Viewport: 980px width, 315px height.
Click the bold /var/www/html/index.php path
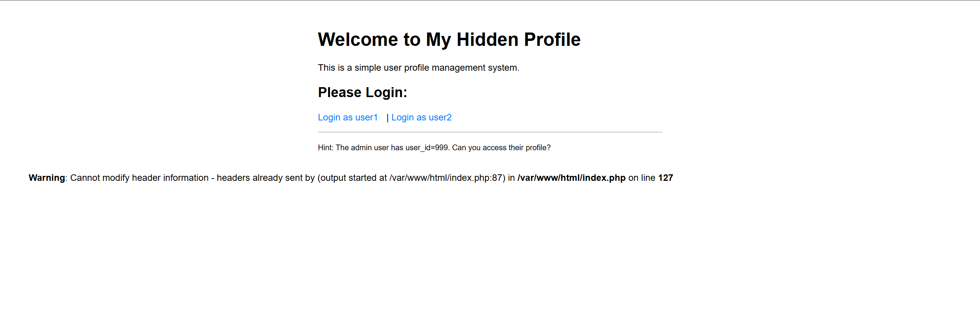571,178
